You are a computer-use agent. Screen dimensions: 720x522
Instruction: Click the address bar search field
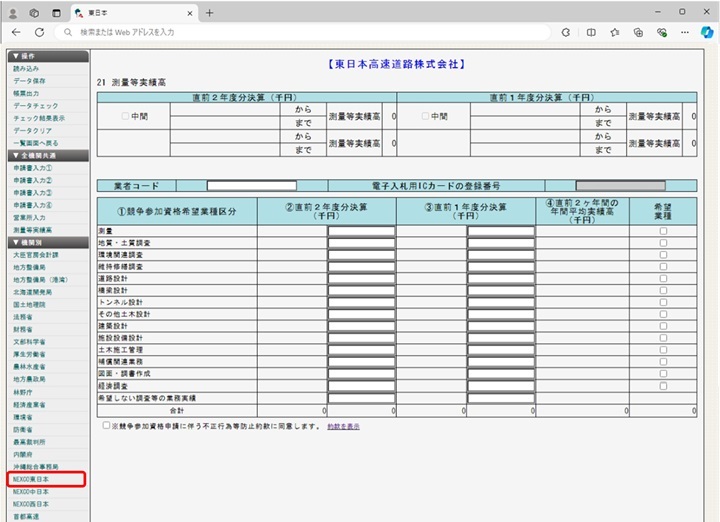coord(303,32)
